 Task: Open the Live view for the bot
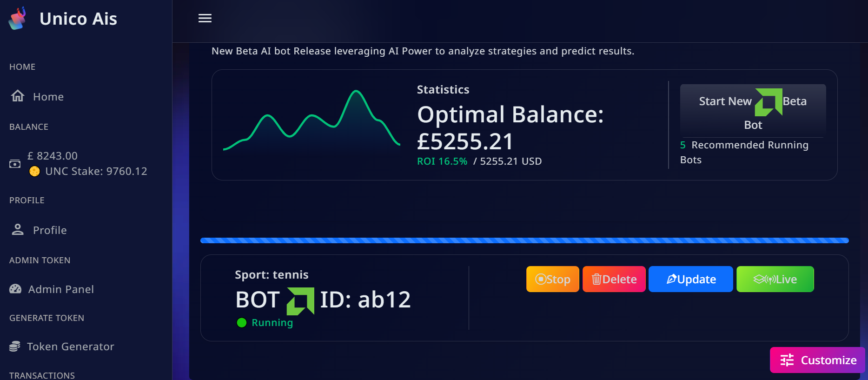pyautogui.click(x=775, y=279)
